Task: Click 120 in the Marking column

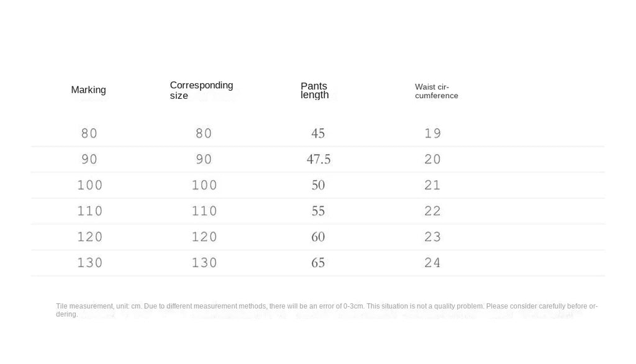Action: point(89,237)
